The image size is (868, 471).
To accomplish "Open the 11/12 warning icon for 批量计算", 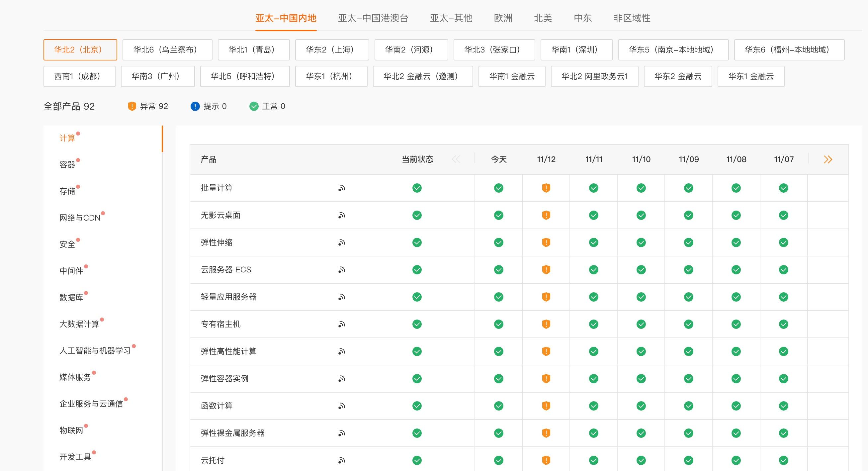I will pyautogui.click(x=546, y=188).
